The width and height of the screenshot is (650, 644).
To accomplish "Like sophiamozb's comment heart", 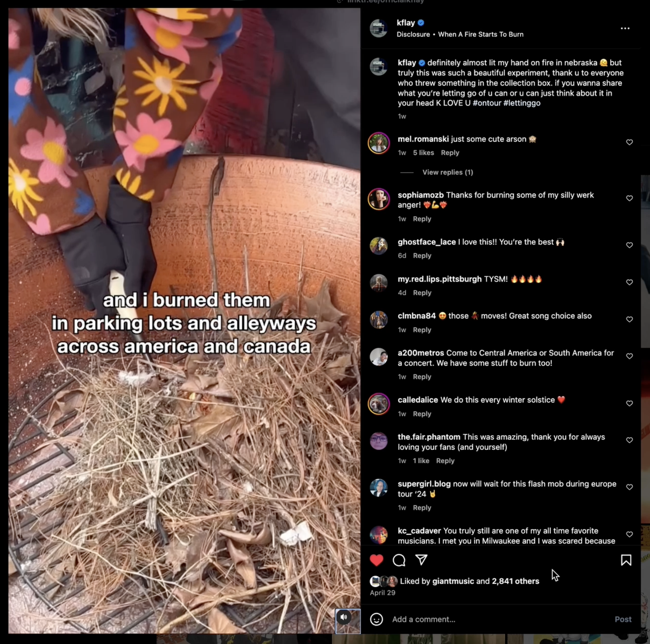I will (629, 198).
